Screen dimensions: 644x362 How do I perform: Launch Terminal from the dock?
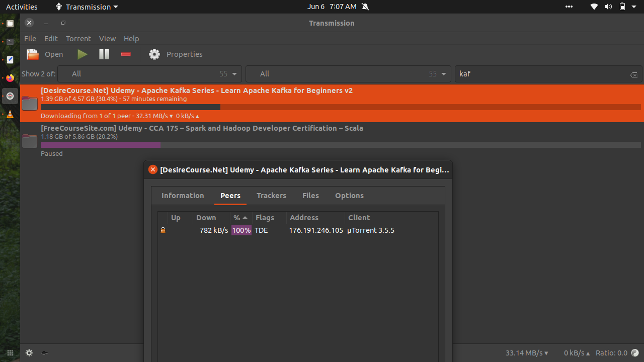coord(10,41)
